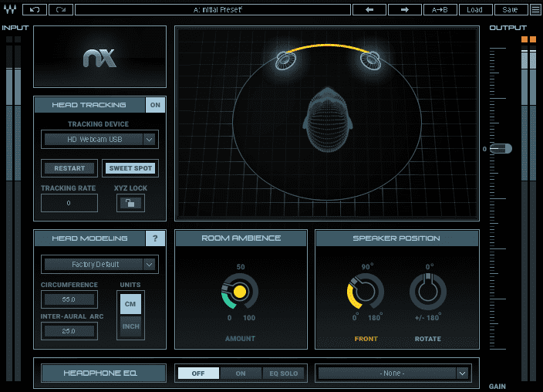Click the Inter-Aural Arc value field
This screenshot has height=392, width=543.
point(69,331)
